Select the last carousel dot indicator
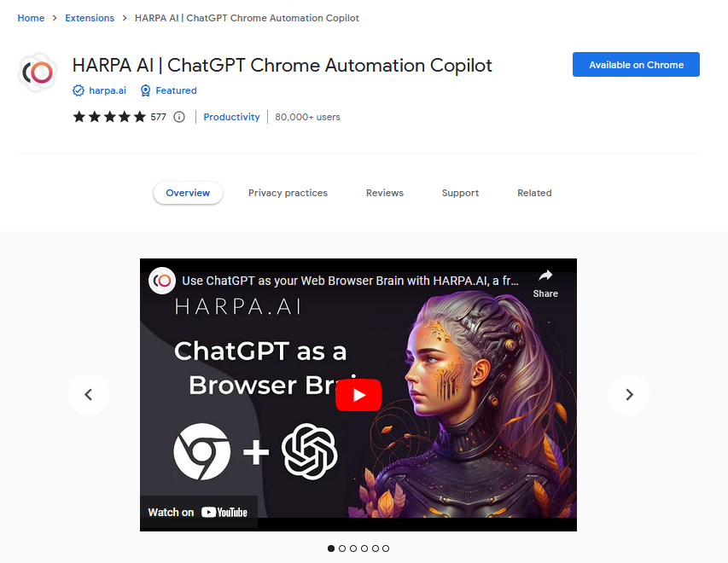Image resolution: width=728 pixels, height=563 pixels. click(x=386, y=548)
